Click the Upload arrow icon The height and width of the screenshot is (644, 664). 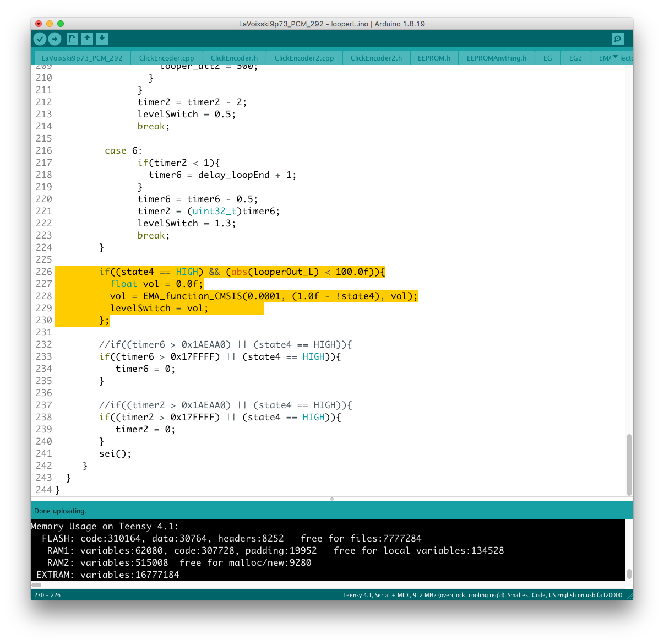click(x=55, y=39)
